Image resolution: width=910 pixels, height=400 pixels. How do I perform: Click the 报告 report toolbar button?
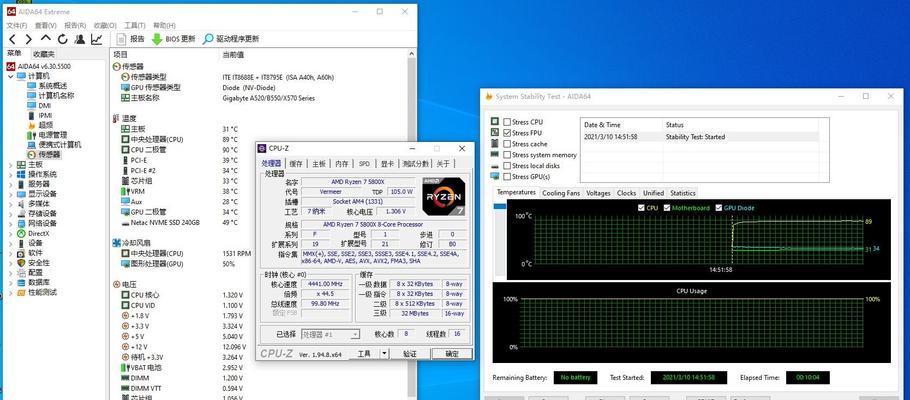[x=131, y=39]
